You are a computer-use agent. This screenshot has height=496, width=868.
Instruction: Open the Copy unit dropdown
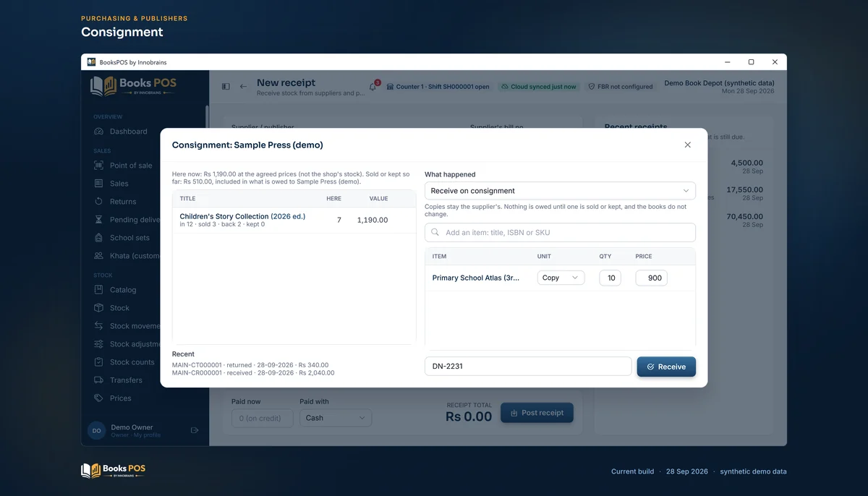[561, 278]
